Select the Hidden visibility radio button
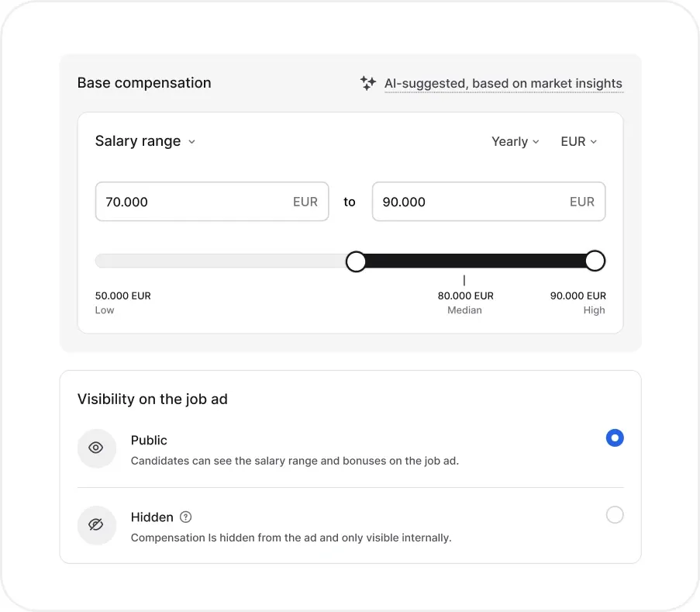Image resolution: width=700 pixels, height=612 pixels. pyautogui.click(x=615, y=514)
